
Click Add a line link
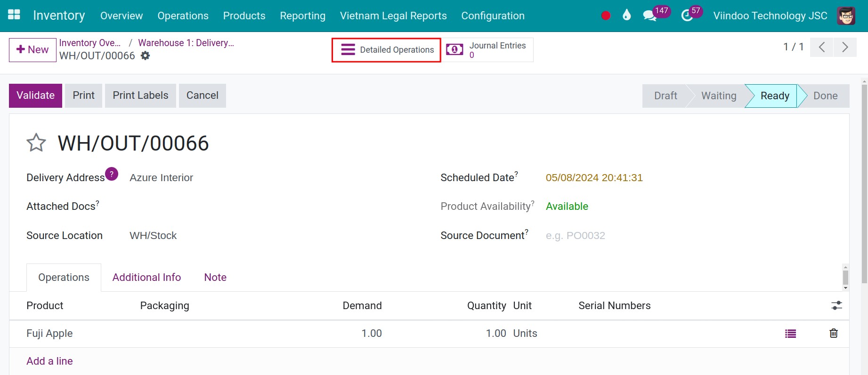click(x=49, y=361)
